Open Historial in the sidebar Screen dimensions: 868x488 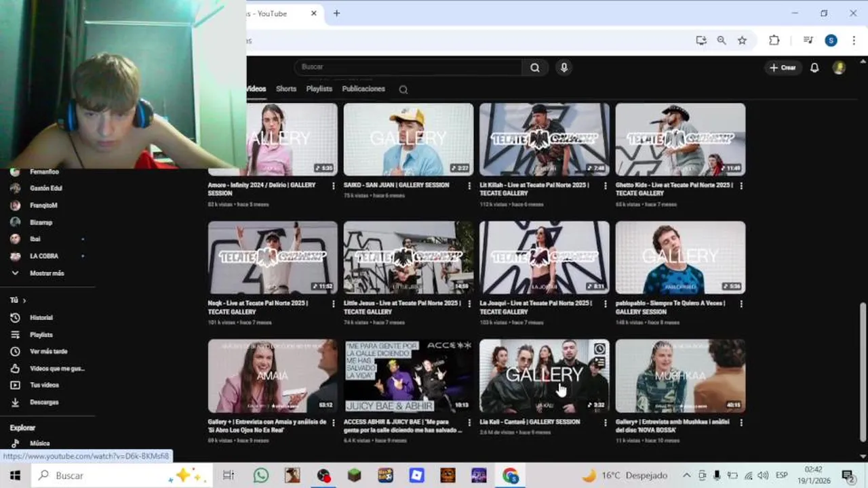[41, 318]
